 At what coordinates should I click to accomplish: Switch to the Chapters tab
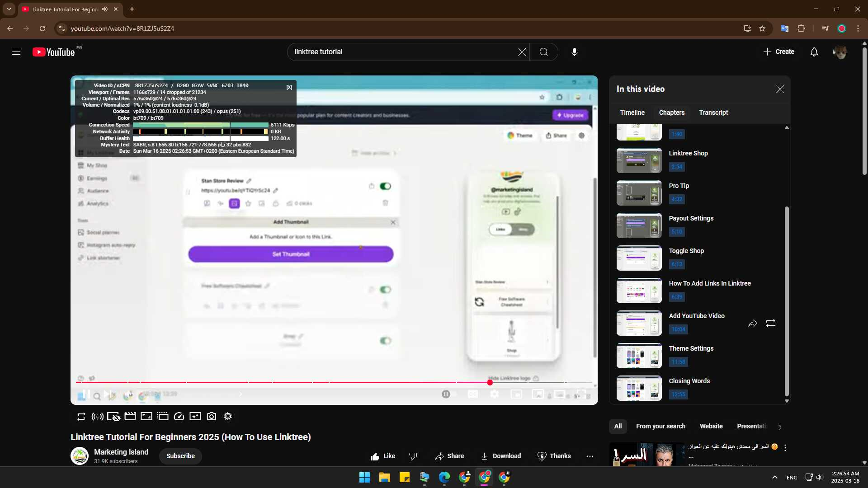click(x=672, y=113)
